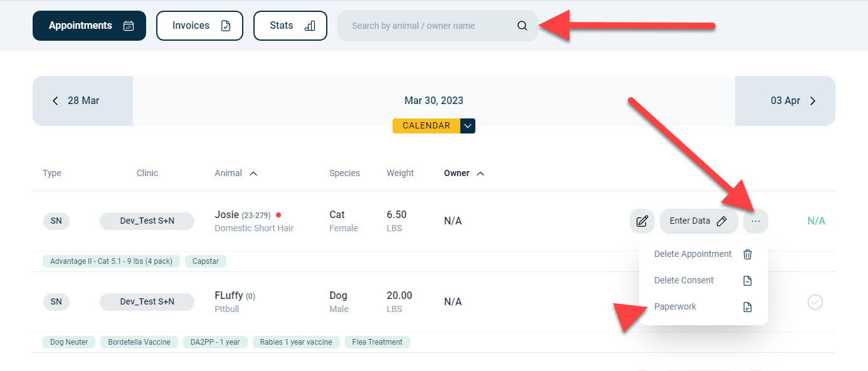Open the Invoices tab

point(199,26)
